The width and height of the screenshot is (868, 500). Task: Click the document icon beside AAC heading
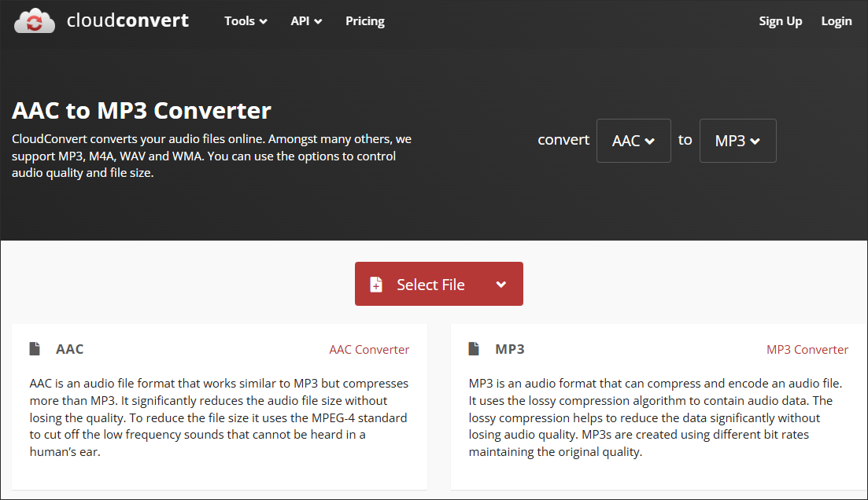point(35,348)
